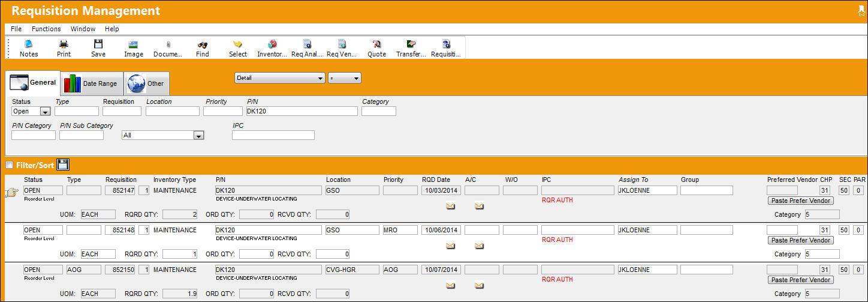Open the Notes toolbar icon
The height and width of the screenshot is (302, 868).
click(x=29, y=44)
